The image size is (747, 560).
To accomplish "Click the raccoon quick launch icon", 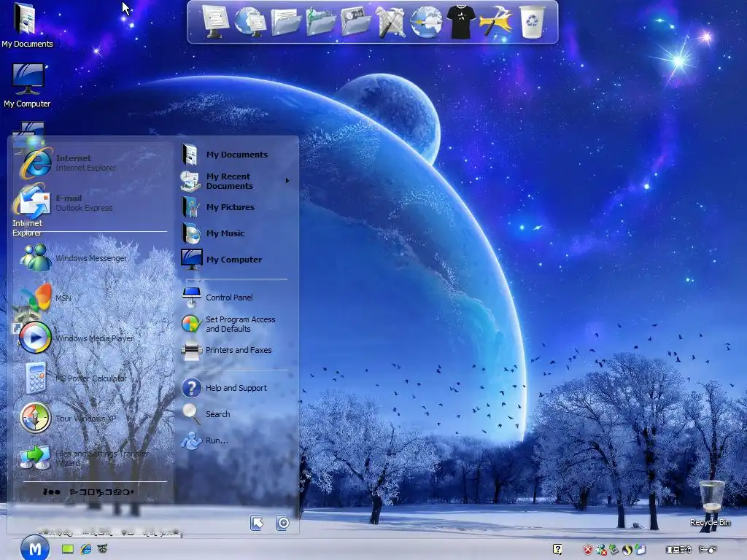I will coord(102,548).
